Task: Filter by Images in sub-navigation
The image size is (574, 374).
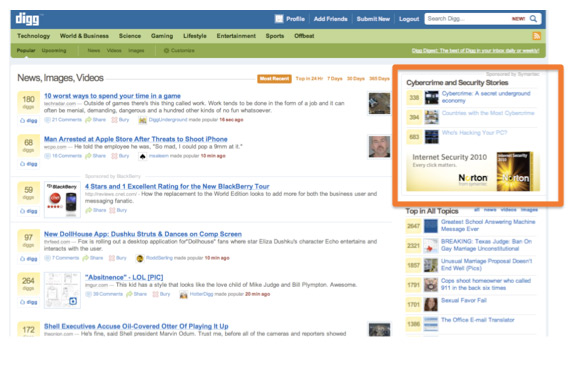Action: click(x=136, y=51)
